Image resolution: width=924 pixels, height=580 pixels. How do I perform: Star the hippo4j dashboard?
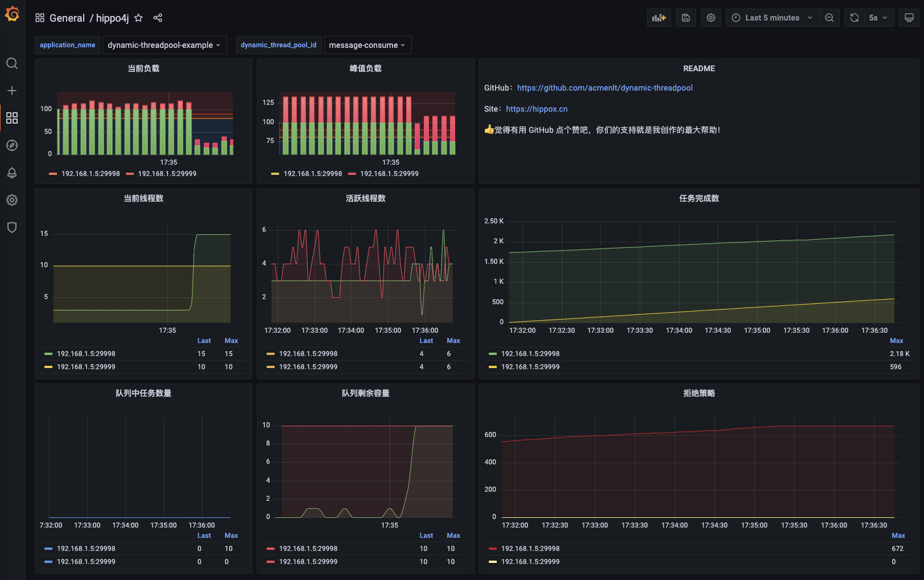coord(138,18)
